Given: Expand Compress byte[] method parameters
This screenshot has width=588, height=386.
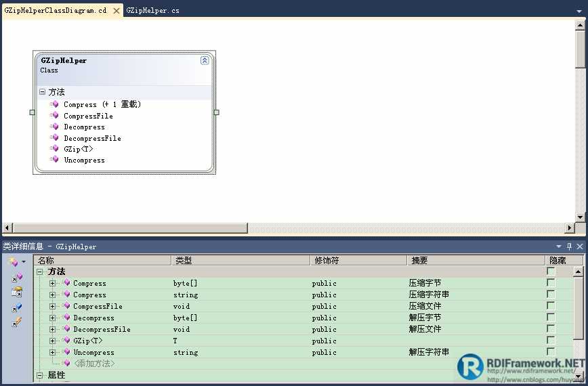Looking at the screenshot, I should coord(52,283).
